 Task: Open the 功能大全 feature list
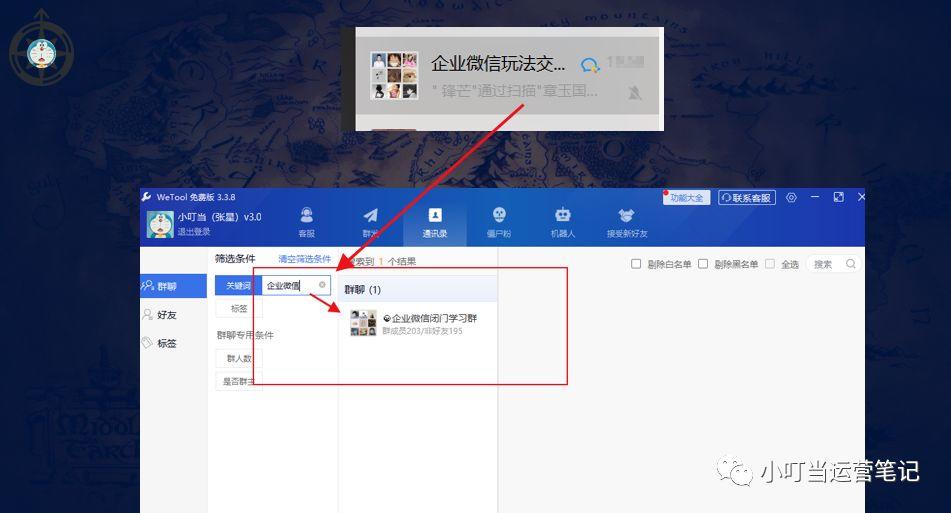point(686,198)
